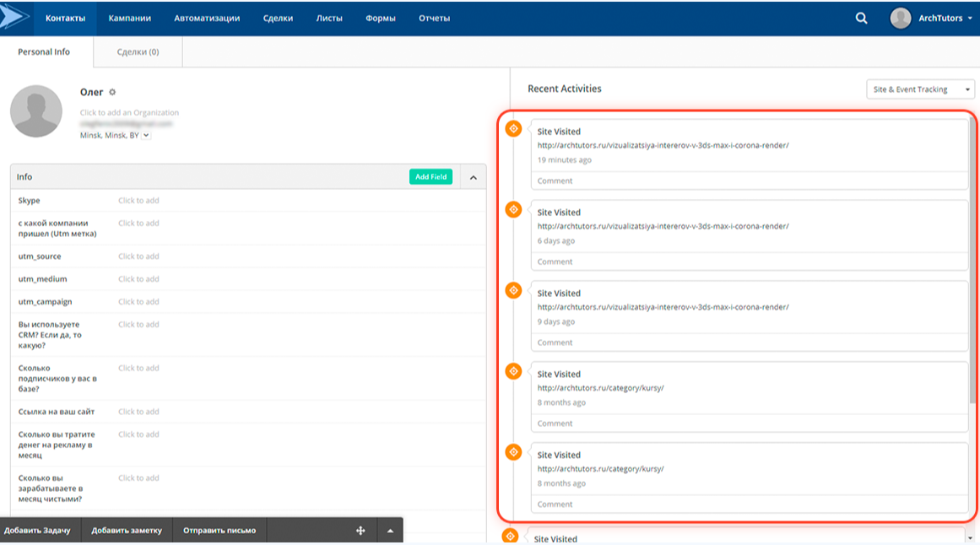Collapse the Info panel using its chevron
The image size is (980, 545).
point(473,176)
